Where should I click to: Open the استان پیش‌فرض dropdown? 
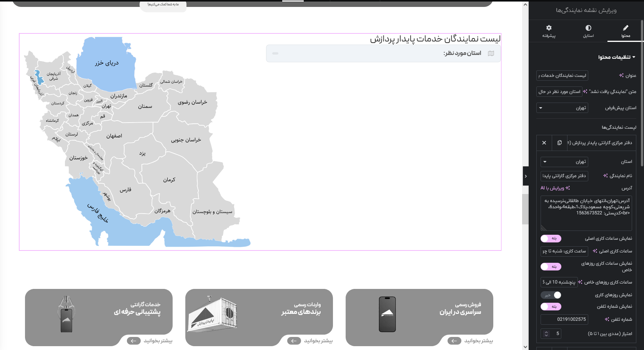562,108
